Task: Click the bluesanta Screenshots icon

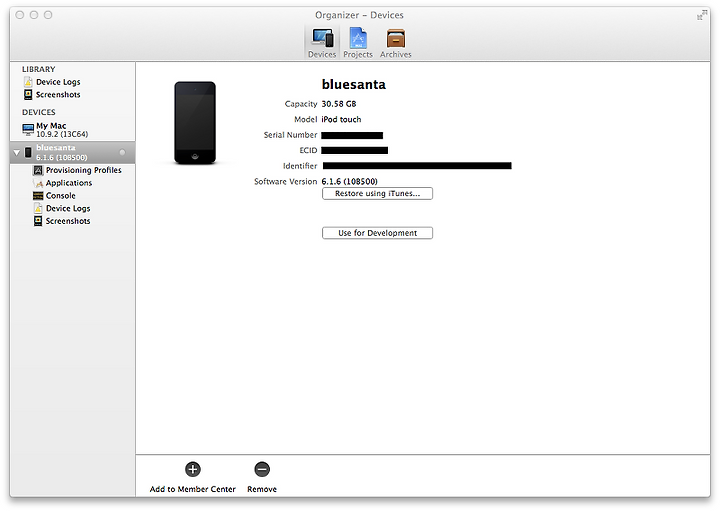Action: click(38, 221)
